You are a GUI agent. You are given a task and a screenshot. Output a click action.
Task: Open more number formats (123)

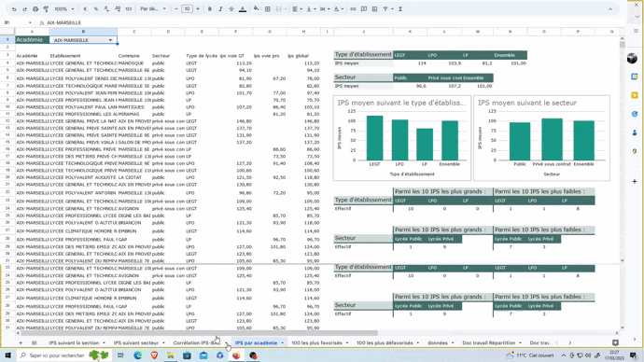pyautogui.click(x=129, y=9)
